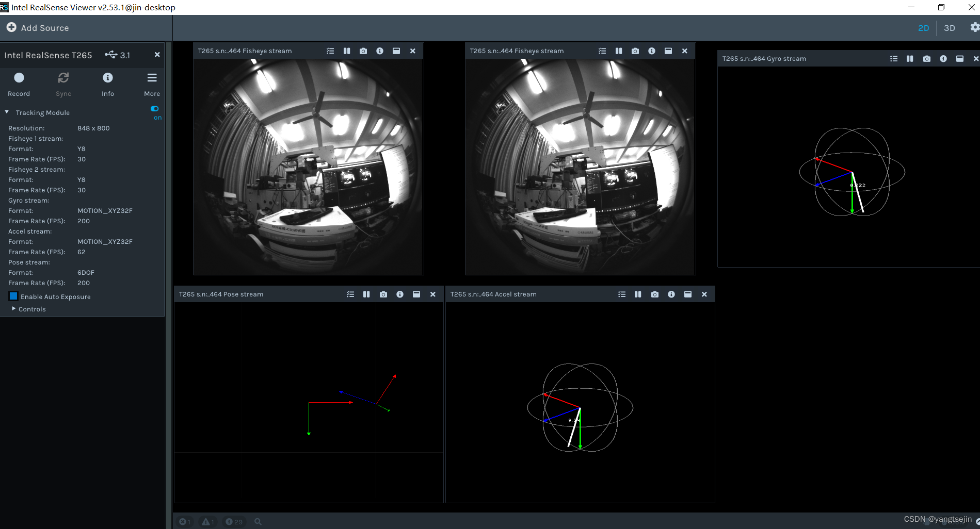Click the Add Source button
980x529 pixels.
pyautogui.click(x=38, y=28)
